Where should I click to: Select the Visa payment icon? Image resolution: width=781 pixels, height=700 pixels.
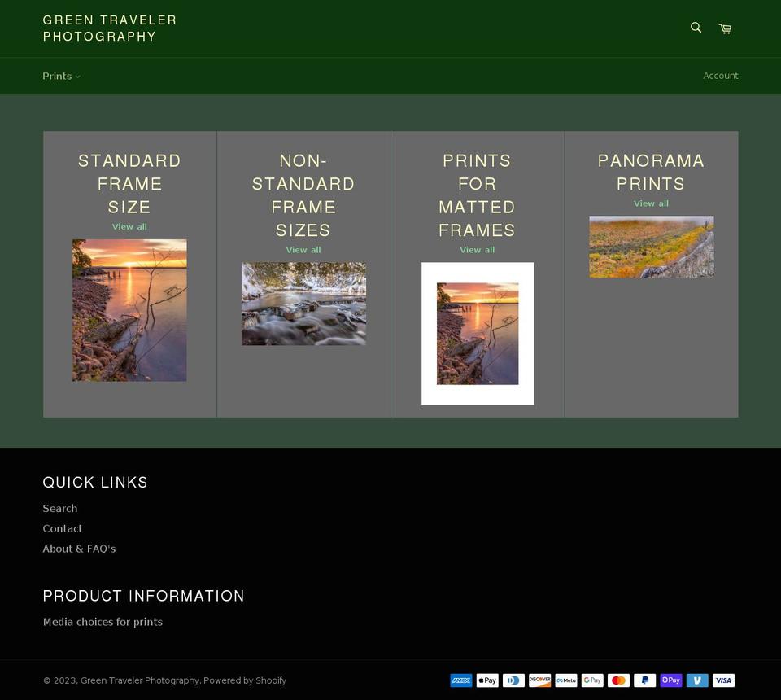723,680
